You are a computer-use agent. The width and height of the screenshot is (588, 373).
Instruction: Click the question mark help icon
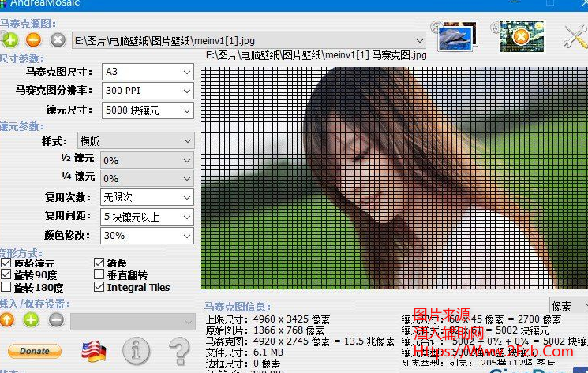[x=179, y=349]
